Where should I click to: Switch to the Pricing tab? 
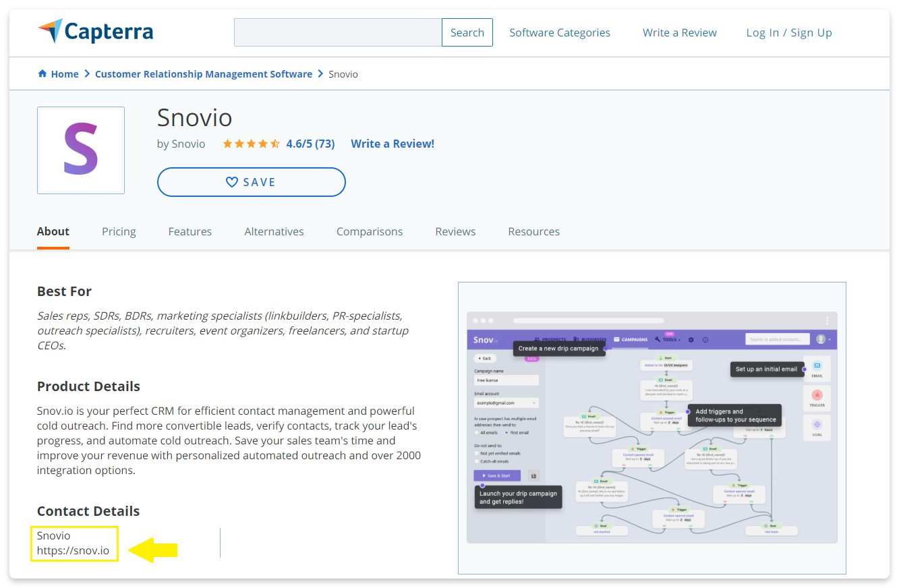pos(119,231)
